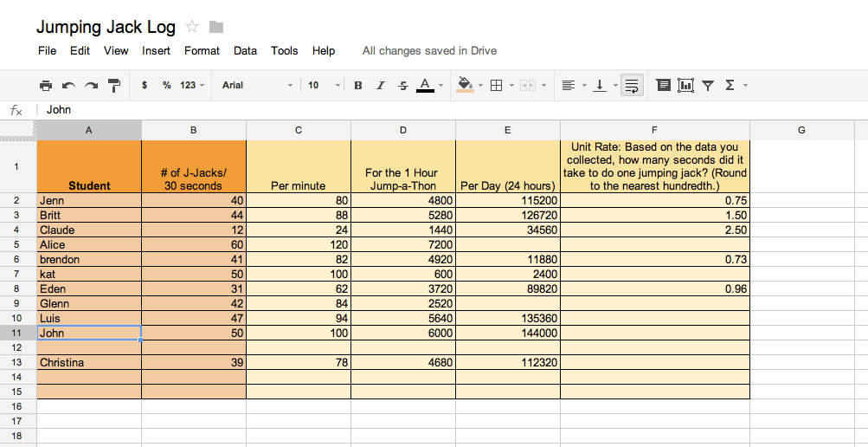
Task: Select the Student header cell
Action: (89, 166)
